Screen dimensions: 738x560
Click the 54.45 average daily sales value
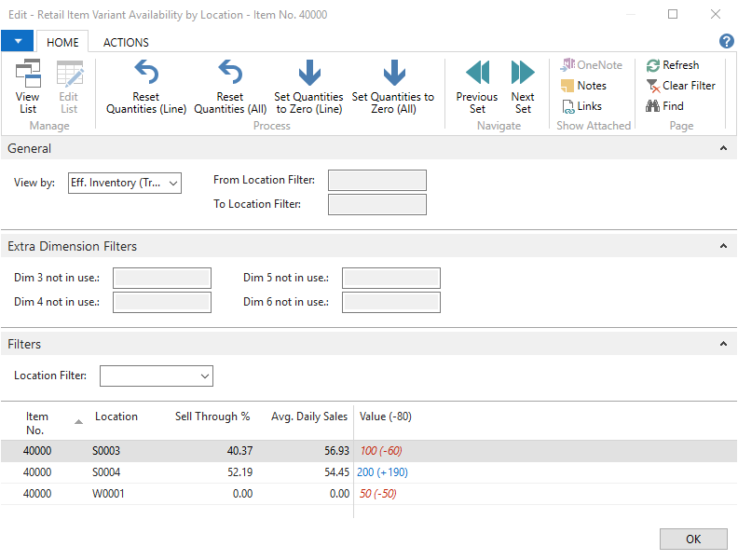coord(336,472)
